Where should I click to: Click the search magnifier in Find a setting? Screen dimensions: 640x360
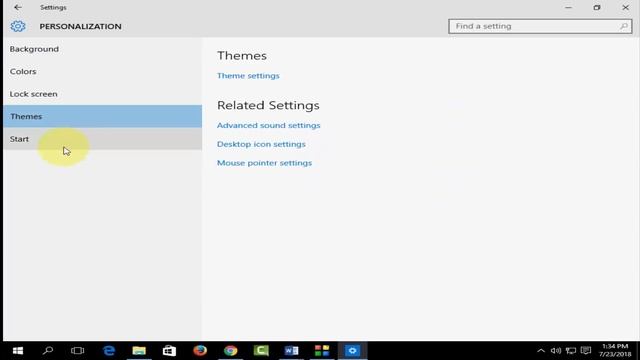point(623,26)
